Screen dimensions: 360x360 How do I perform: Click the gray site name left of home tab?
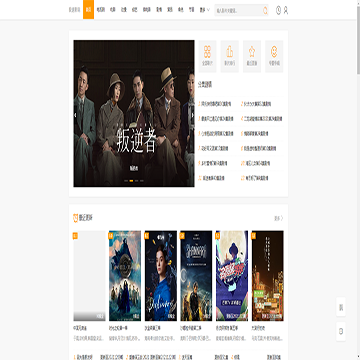tap(75, 10)
